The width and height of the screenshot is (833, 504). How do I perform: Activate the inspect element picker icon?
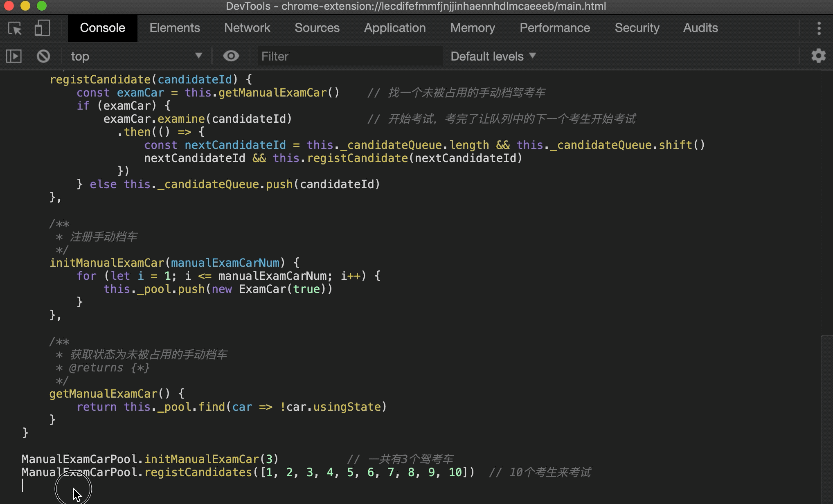click(15, 28)
